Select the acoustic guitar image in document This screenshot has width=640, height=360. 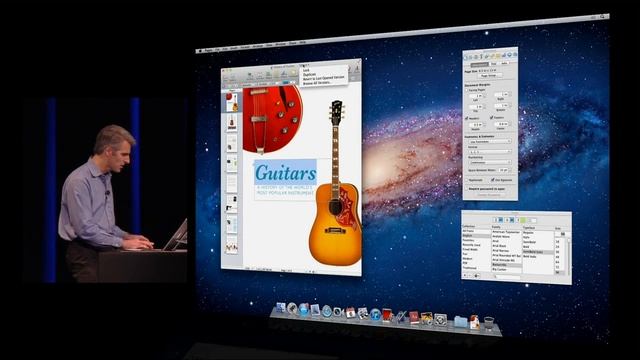pos(336,184)
